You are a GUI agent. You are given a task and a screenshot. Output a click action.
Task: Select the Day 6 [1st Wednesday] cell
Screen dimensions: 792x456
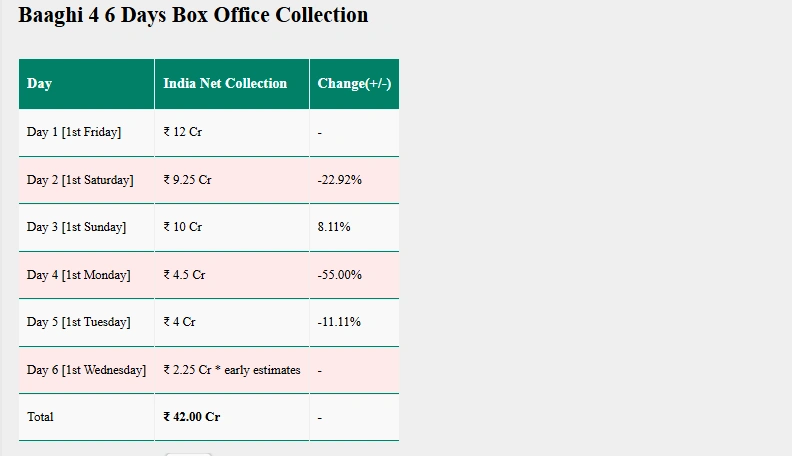(86, 370)
